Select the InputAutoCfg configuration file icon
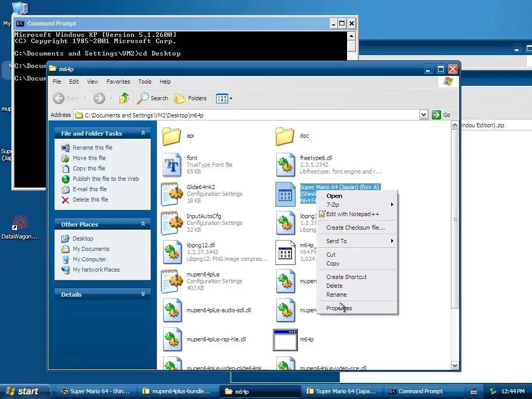This screenshot has width=532, height=399. 172,223
